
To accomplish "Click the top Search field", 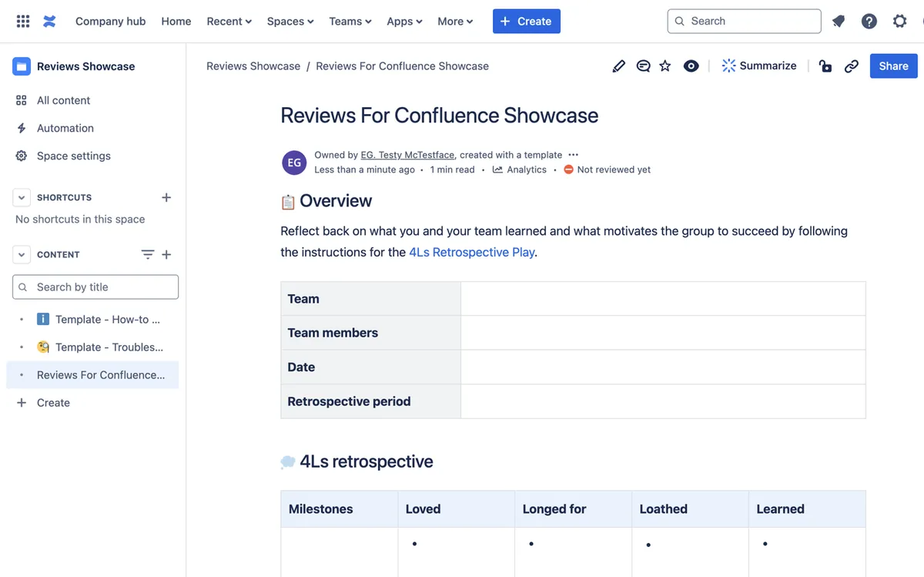I will (744, 22).
